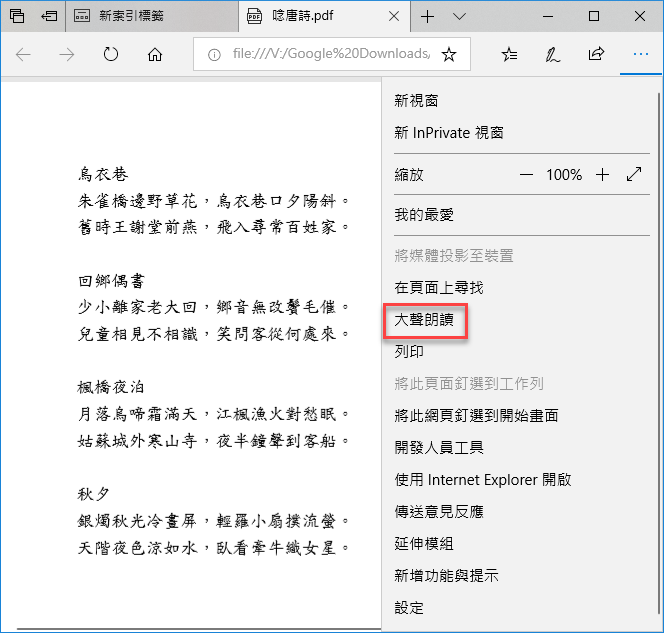Switch to the 新索引標籤 tab
The height and width of the screenshot is (633, 664).
click(x=152, y=16)
